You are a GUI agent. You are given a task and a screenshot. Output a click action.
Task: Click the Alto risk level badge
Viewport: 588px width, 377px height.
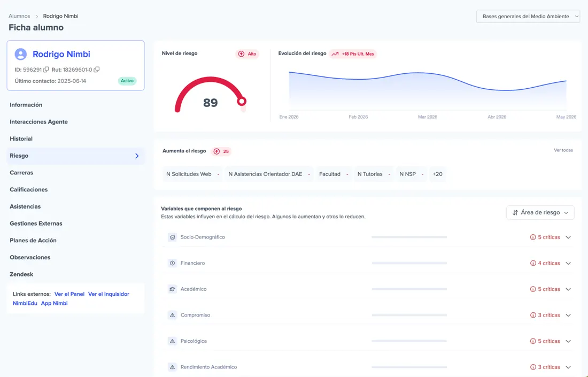(247, 54)
